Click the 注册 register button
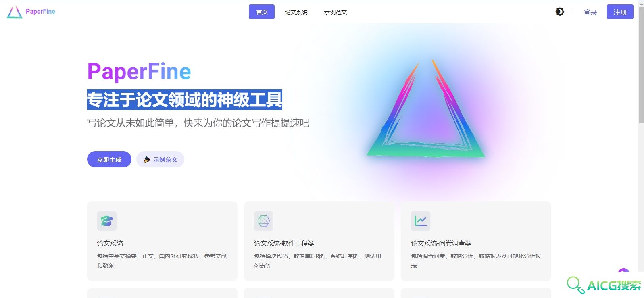 [x=620, y=12]
